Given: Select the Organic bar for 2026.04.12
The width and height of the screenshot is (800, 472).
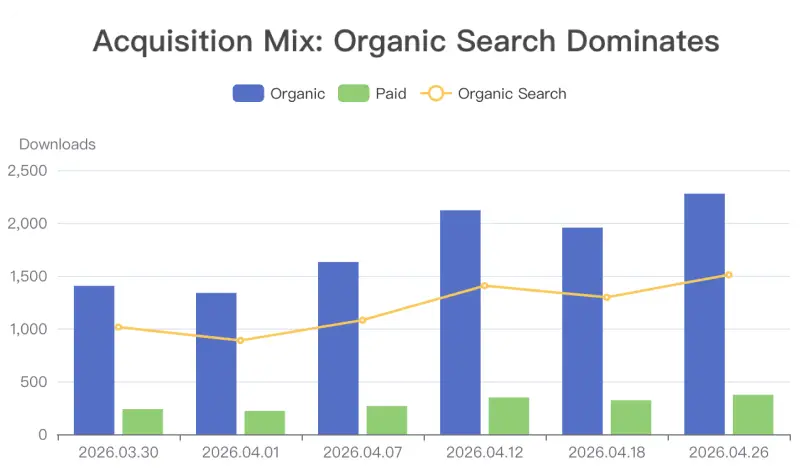Looking at the screenshot, I should pyautogui.click(x=460, y=322).
